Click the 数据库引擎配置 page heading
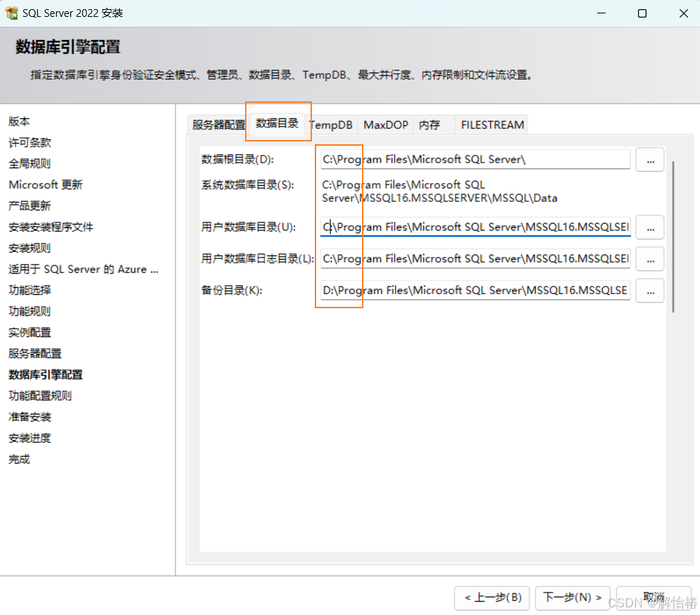 tap(68, 47)
